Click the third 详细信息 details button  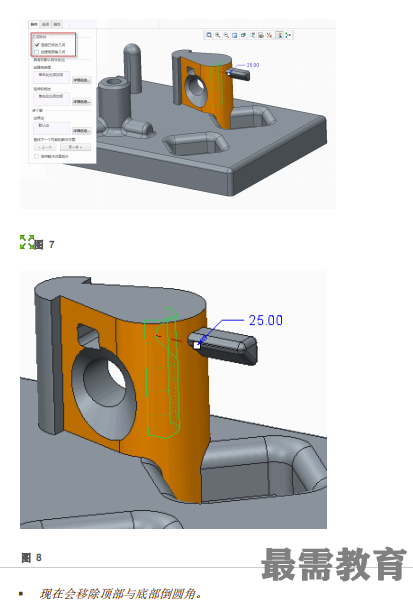[x=82, y=131]
